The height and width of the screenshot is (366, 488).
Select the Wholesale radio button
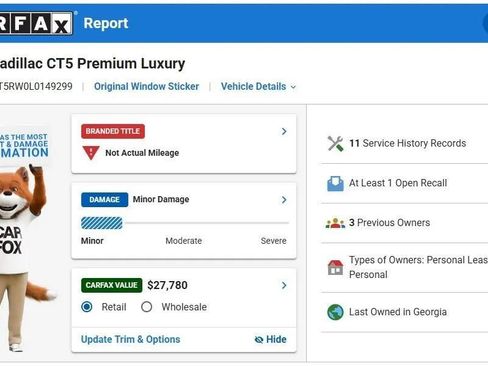pyautogui.click(x=147, y=307)
